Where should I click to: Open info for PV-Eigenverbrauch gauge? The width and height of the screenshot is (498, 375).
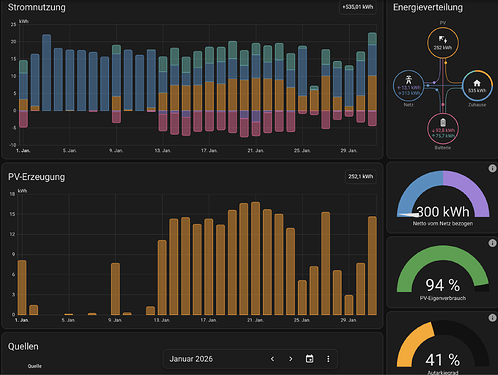click(492, 243)
